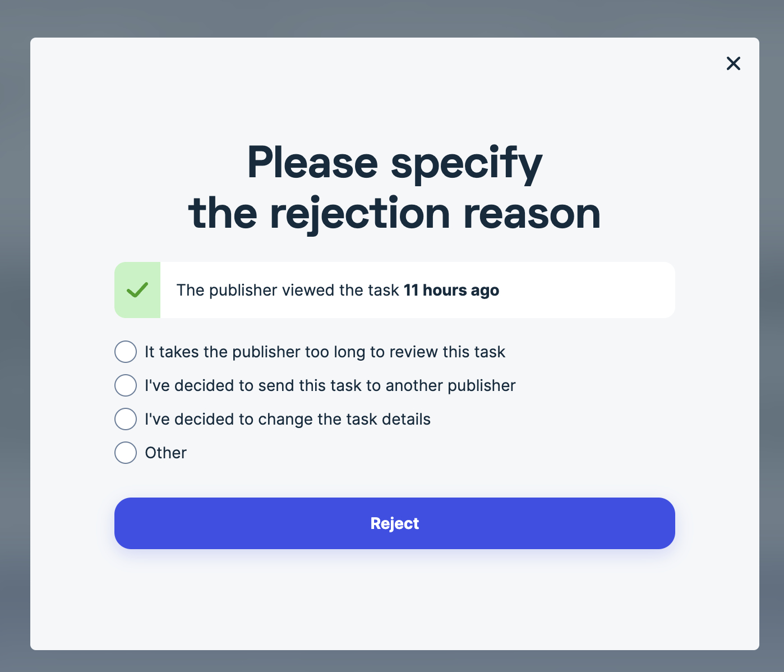Screen dimensions: 784x672
Task: Click the word 'publisher' in the second option
Action: tap(481, 385)
